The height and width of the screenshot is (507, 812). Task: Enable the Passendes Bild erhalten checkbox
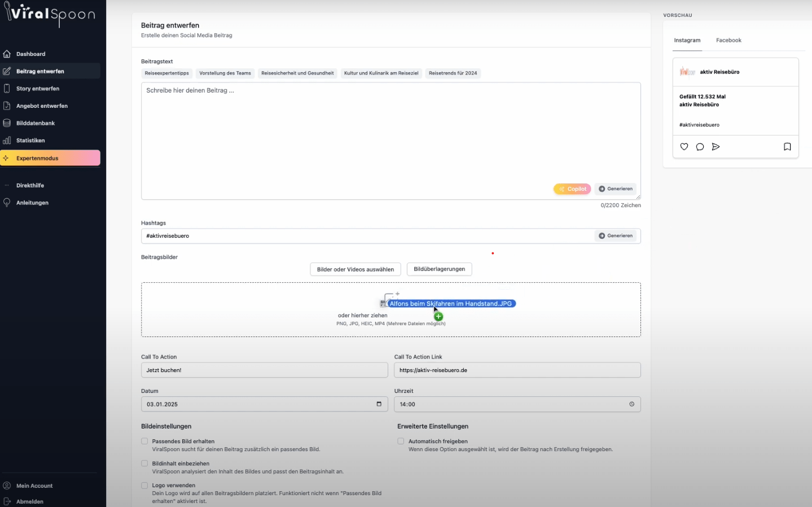point(144,442)
